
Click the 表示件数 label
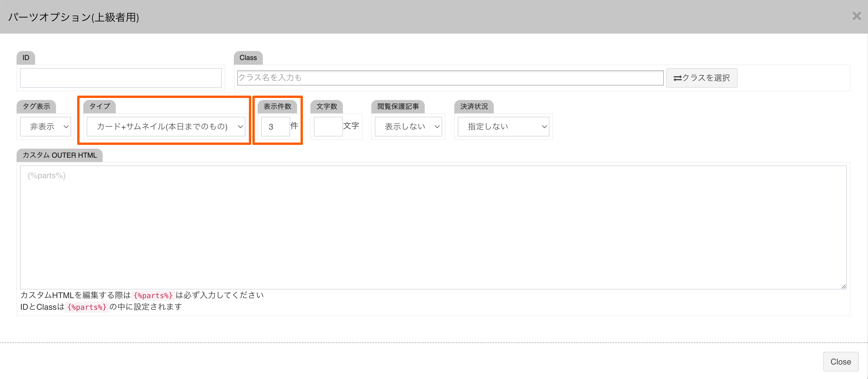coord(277,106)
